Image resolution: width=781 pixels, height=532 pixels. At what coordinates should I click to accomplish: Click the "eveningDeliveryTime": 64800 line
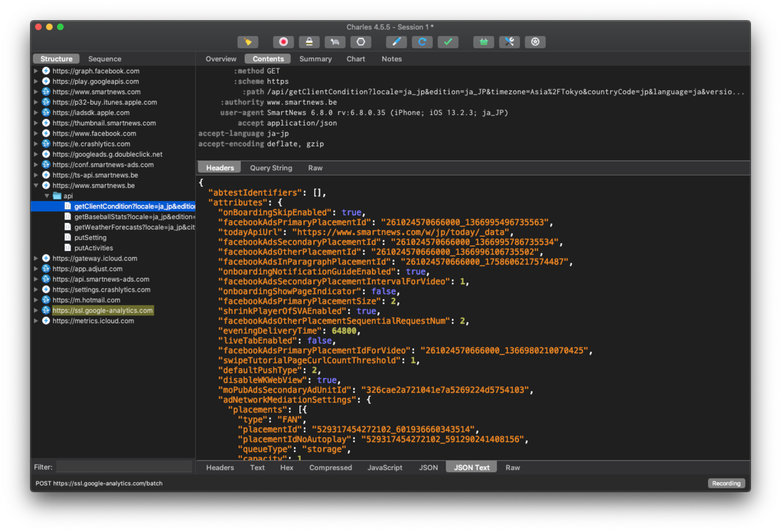(289, 330)
